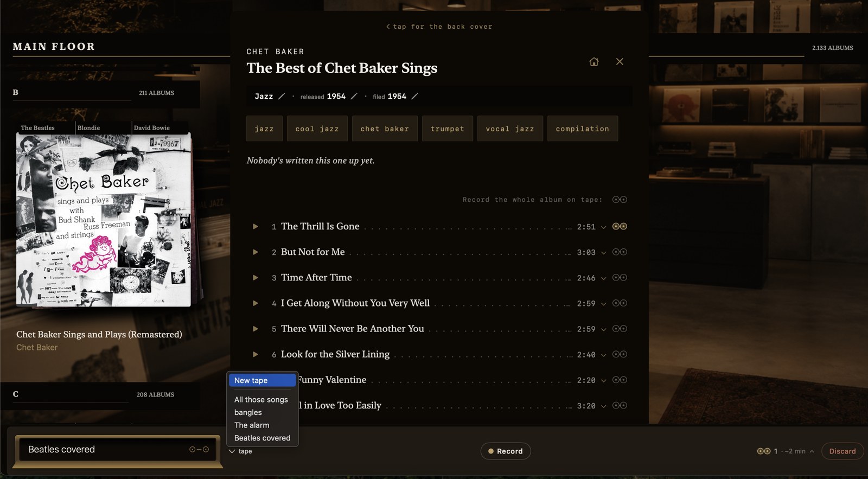The width and height of the screenshot is (868, 479).
Task: Click the cassette reels icon on tape deck
Action: point(199,449)
